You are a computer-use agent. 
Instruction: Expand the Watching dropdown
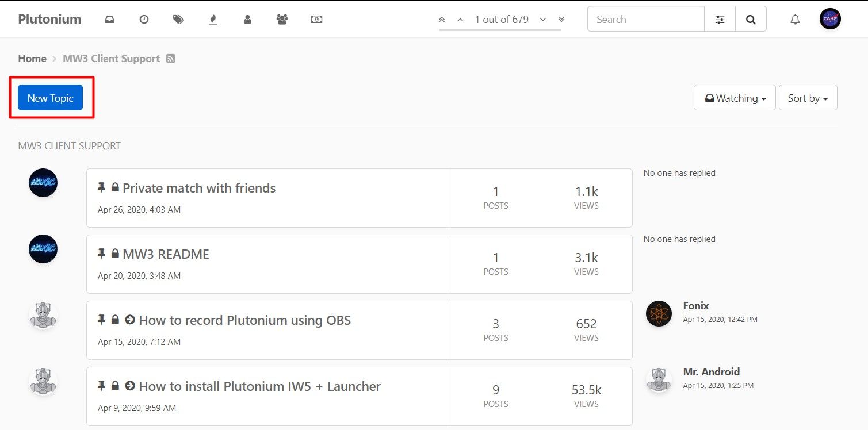click(x=735, y=98)
